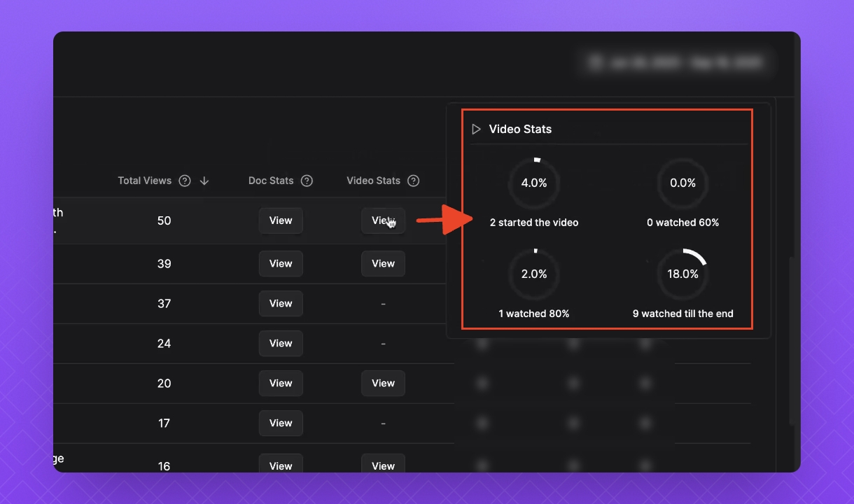Screen dimensions: 854x504
Task: Open Video Stats View for the 20 views row
Action: [x=383, y=384]
